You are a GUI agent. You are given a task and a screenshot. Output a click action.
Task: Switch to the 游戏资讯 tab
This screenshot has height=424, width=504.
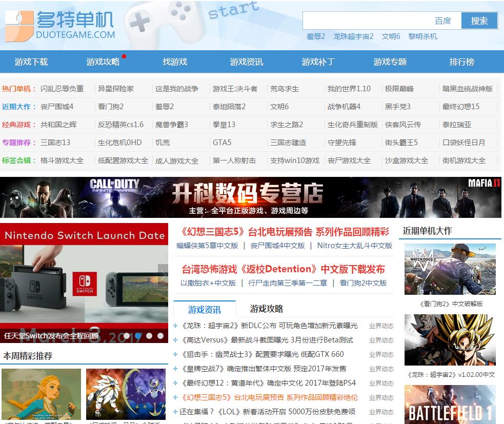(205, 310)
